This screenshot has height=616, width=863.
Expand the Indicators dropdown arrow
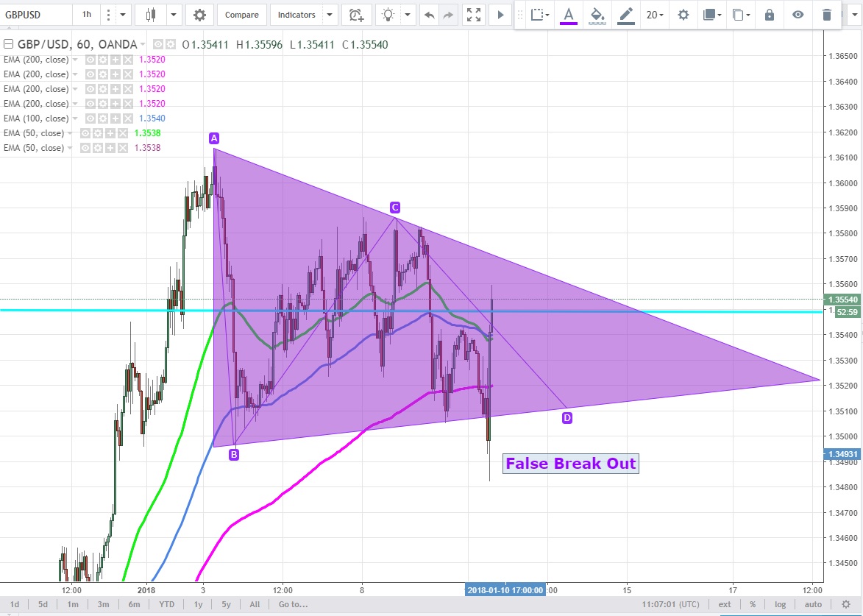pos(330,15)
